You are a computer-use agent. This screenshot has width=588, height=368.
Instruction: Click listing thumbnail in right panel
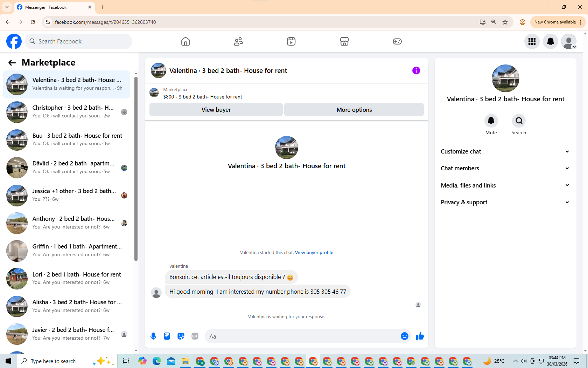pyautogui.click(x=505, y=79)
